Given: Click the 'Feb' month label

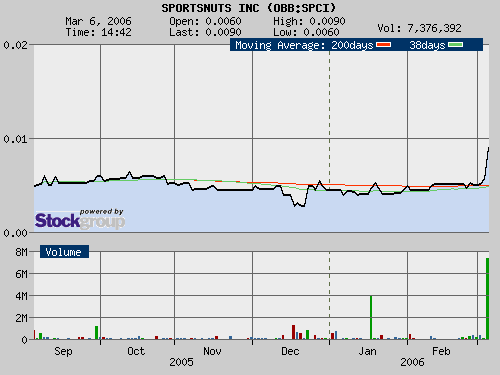Looking at the screenshot, I should click(441, 351).
